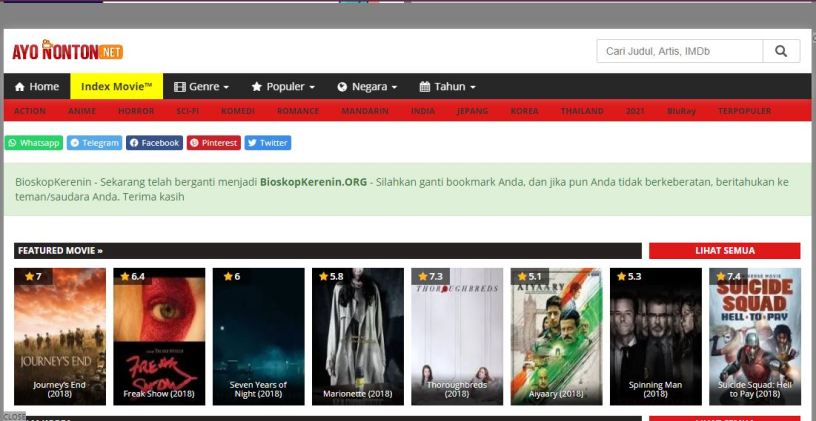
Task: Focus the Cari Judul, Artis, IMDb search field
Action: 680,51
